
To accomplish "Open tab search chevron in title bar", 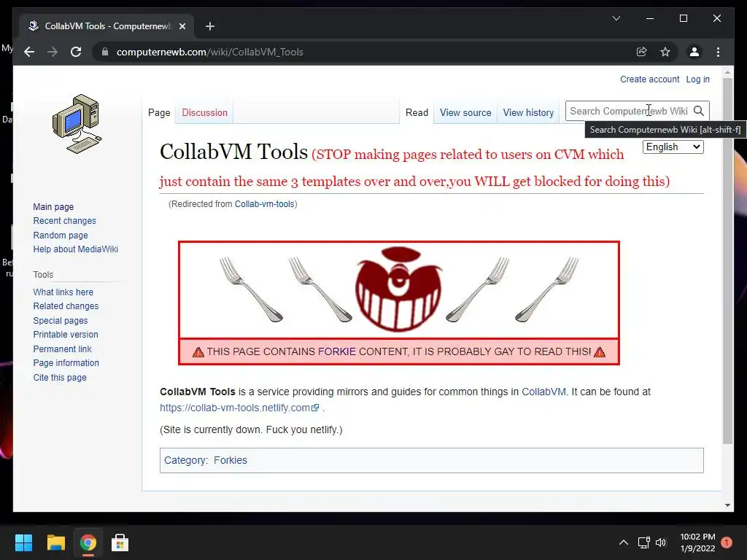I will (616, 18).
